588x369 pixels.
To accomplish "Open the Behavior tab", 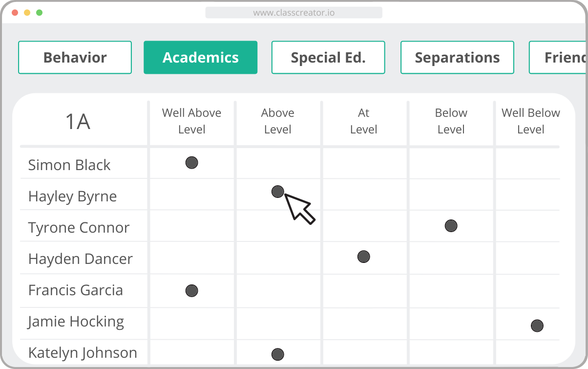I will (75, 58).
